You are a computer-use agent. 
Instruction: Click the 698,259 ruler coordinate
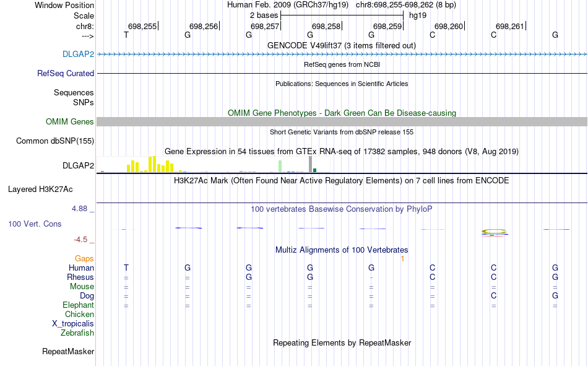[x=387, y=26]
